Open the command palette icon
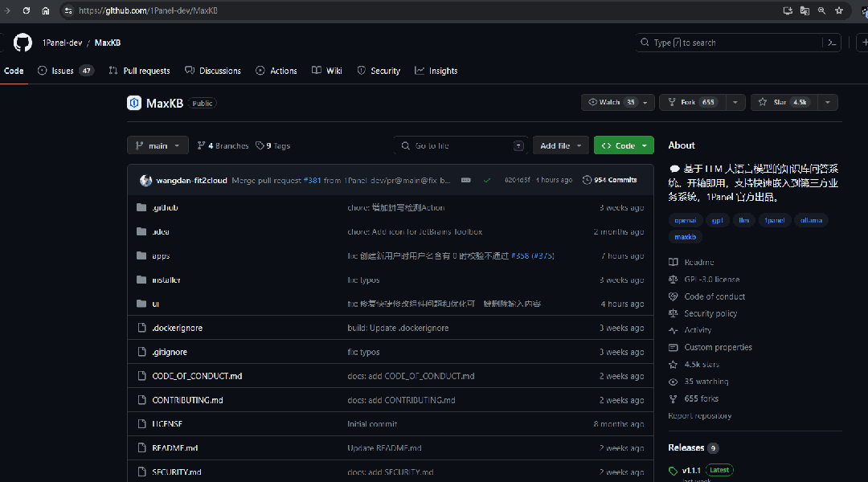The height and width of the screenshot is (482, 868). point(832,43)
